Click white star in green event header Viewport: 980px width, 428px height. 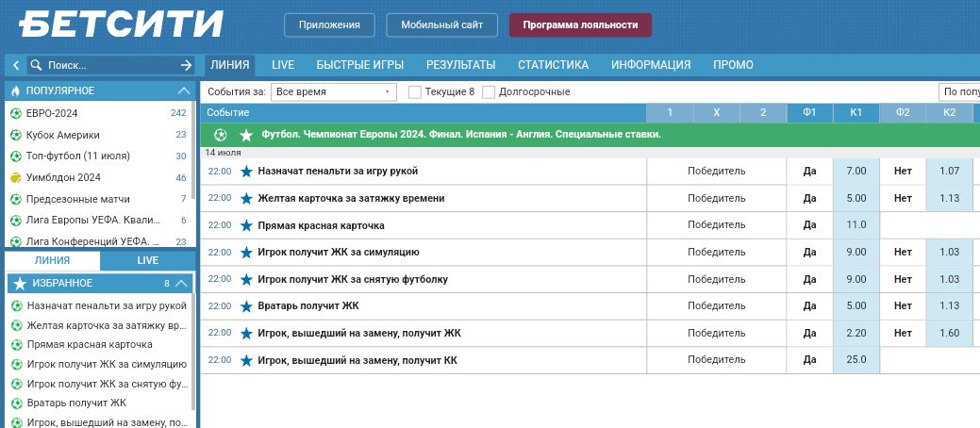[x=246, y=134]
